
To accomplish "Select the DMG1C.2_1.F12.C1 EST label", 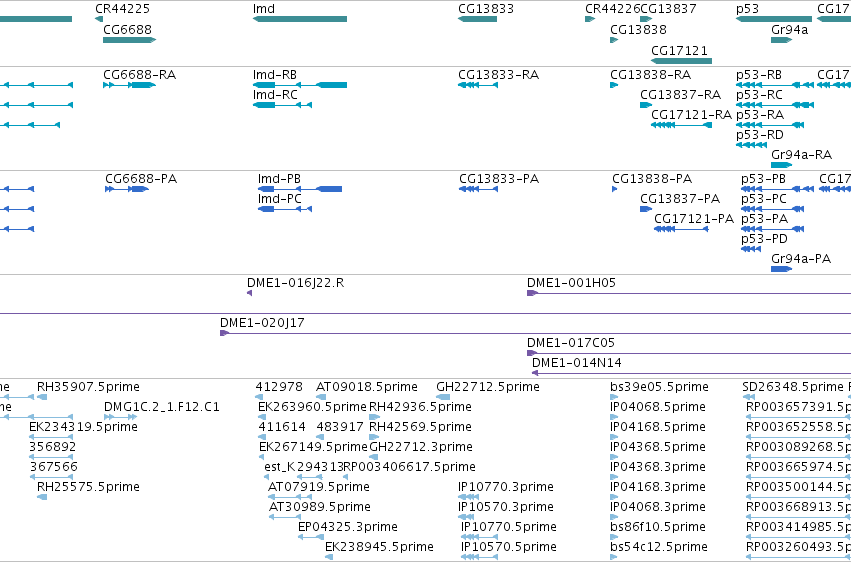I will [x=161, y=407].
